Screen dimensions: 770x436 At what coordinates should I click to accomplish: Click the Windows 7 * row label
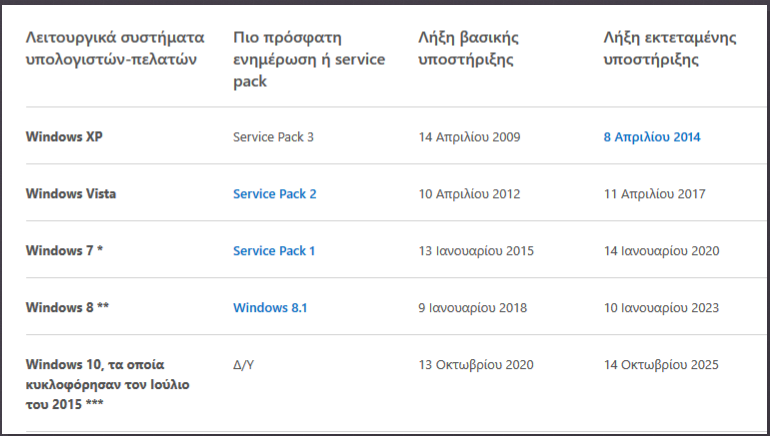(x=64, y=250)
